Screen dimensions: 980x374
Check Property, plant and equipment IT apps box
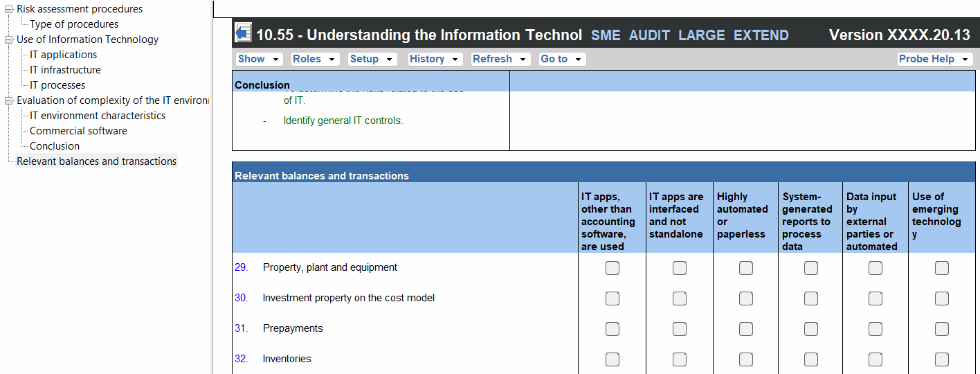(612, 268)
